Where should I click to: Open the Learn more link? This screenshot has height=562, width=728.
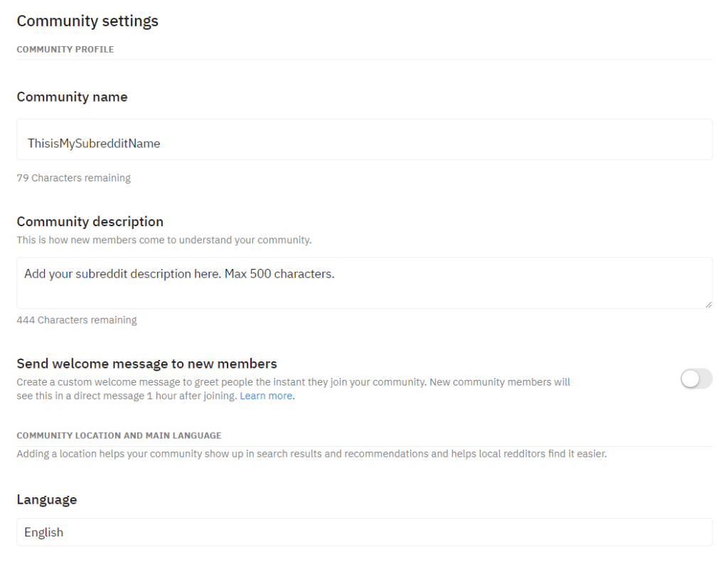pos(267,396)
